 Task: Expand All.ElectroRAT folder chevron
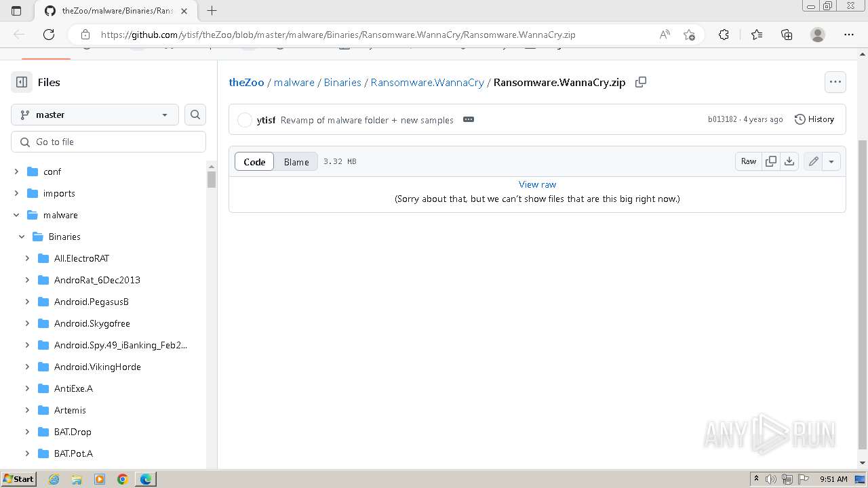click(x=27, y=258)
